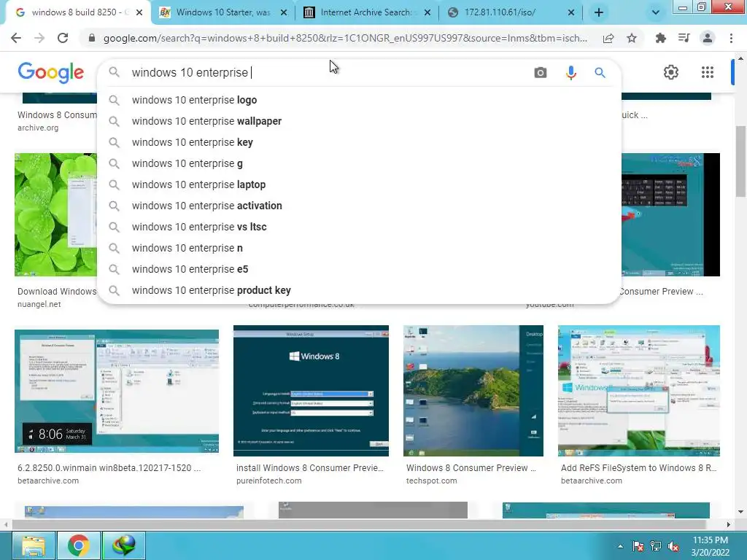Open Add ReFS FileSystem to Windows 8 link
The image size is (747, 560).
639,468
